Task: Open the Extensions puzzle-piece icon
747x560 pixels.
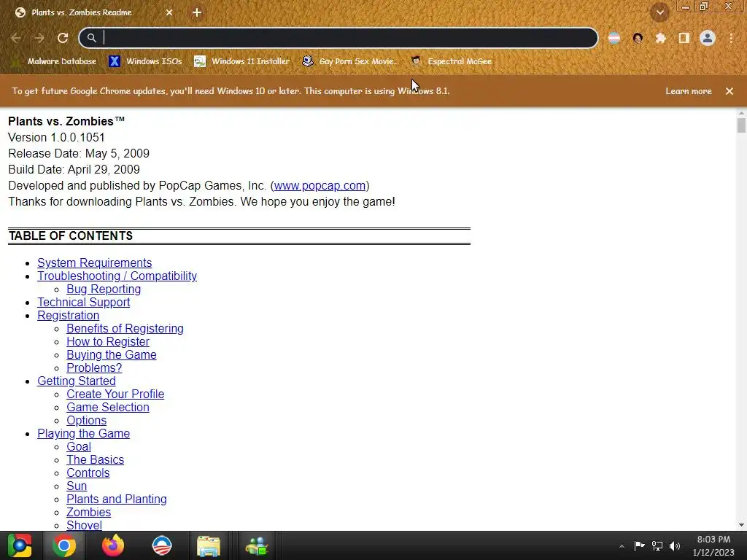Action: (660, 38)
